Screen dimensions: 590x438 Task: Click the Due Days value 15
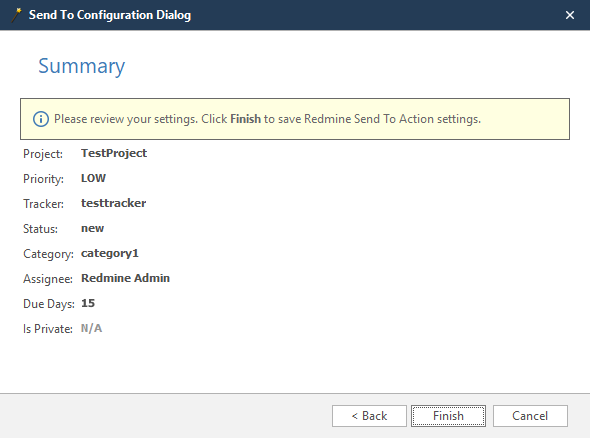pyautogui.click(x=88, y=303)
